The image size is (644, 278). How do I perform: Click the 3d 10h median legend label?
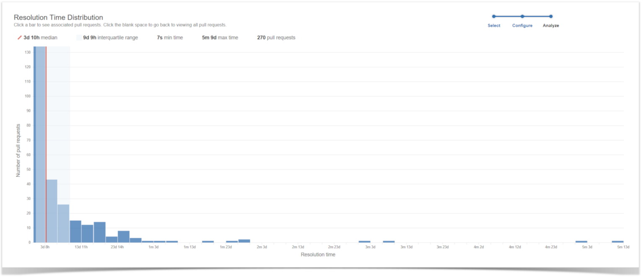pyautogui.click(x=41, y=37)
